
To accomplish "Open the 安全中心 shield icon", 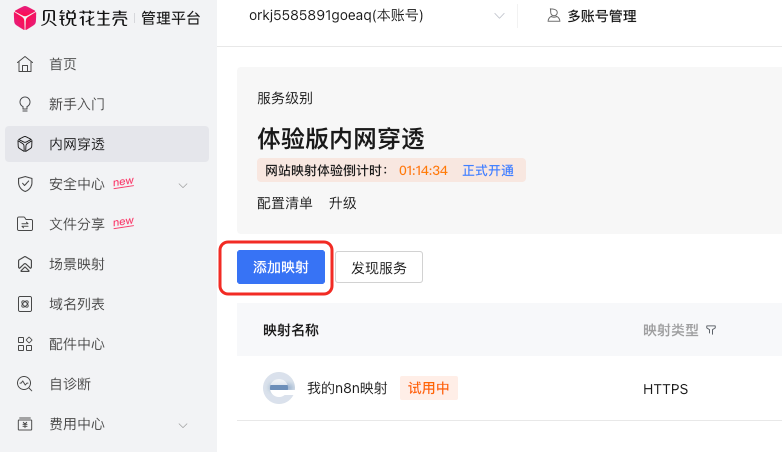I will (25, 184).
